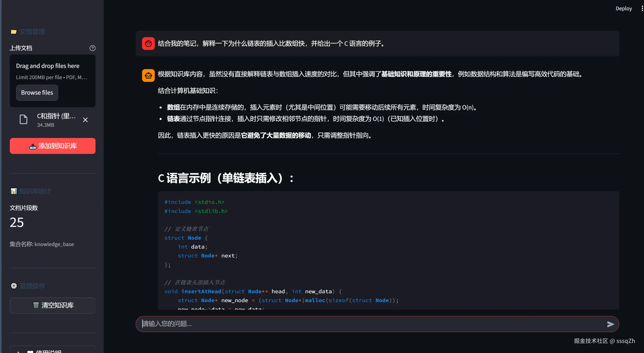Click the help question-mark icon near 上传文档

92,48
